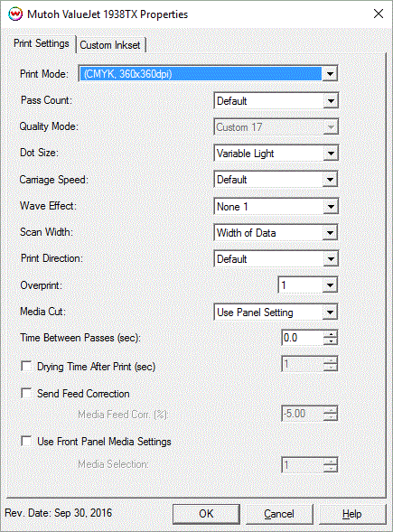Confirm settings with the OK button
This screenshot has height=532, width=393.
pyautogui.click(x=206, y=514)
